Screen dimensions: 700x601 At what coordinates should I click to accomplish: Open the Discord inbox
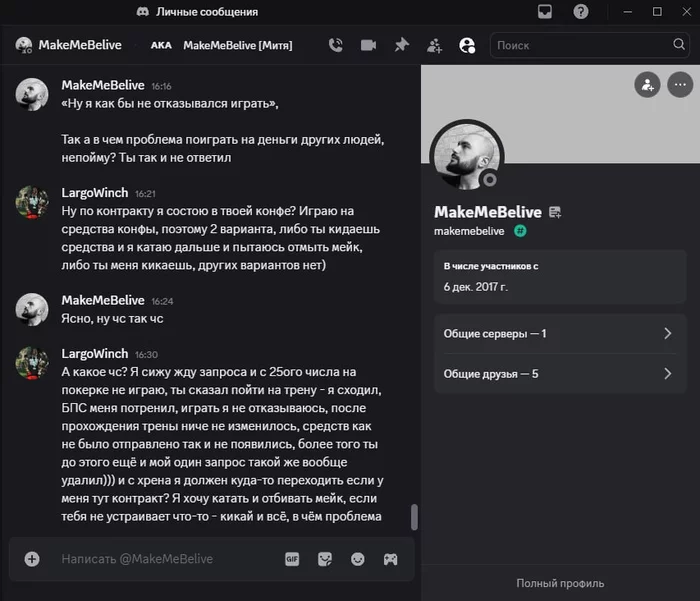pyautogui.click(x=545, y=12)
